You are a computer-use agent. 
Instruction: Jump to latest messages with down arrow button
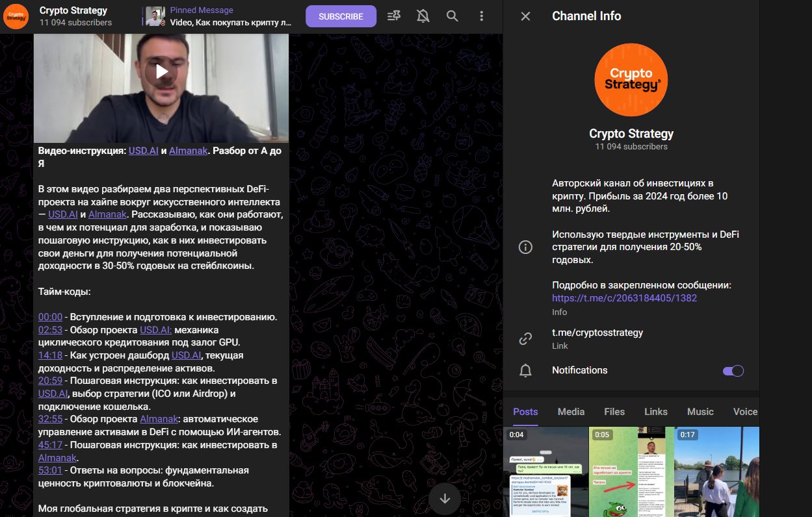[x=445, y=499]
